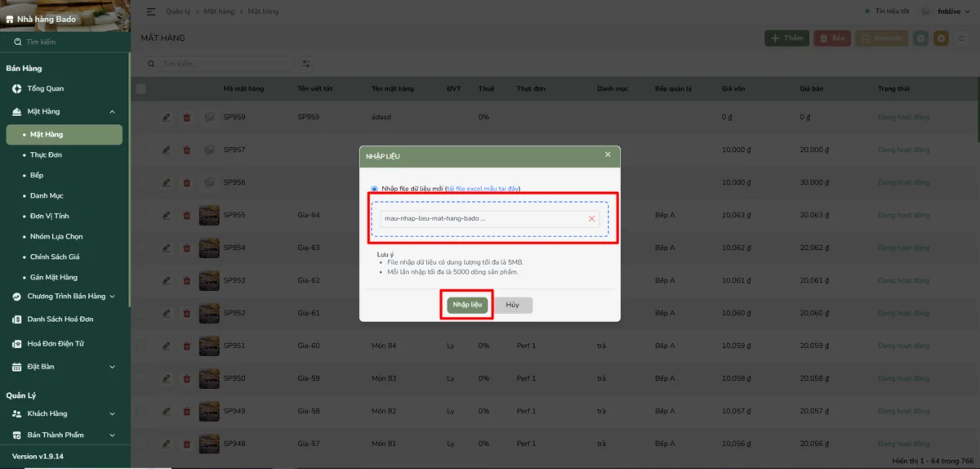Remove the selected mau-nhap-lieu file

[x=591, y=219]
